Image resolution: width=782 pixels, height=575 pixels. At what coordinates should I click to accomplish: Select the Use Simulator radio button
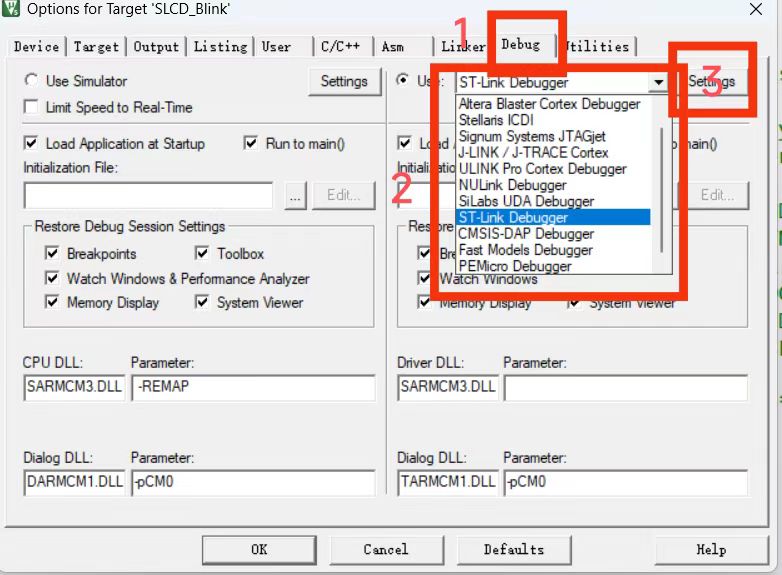[32, 81]
